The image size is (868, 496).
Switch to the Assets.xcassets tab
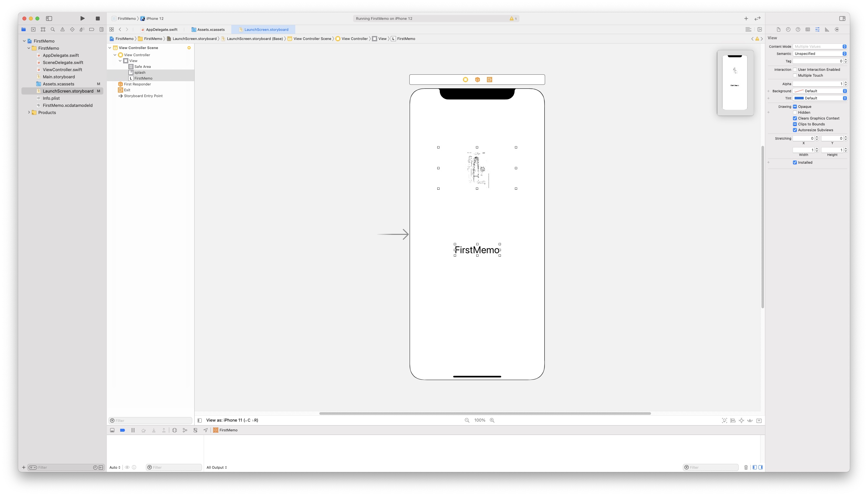click(x=211, y=30)
